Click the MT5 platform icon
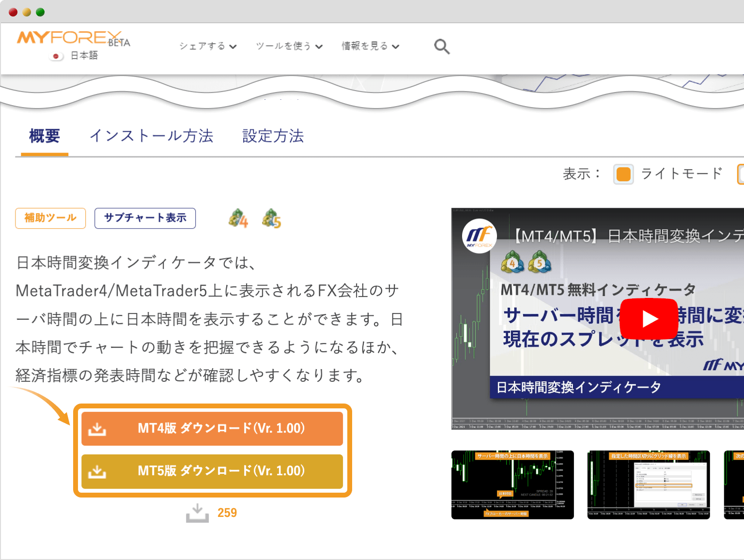The width and height of the screenshot is (744, 560). coord(272,218)
